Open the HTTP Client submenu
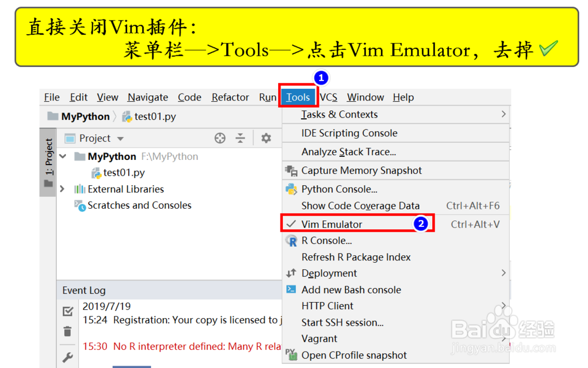The width and height of the screenshot is (588, 368). coord(396,306)
